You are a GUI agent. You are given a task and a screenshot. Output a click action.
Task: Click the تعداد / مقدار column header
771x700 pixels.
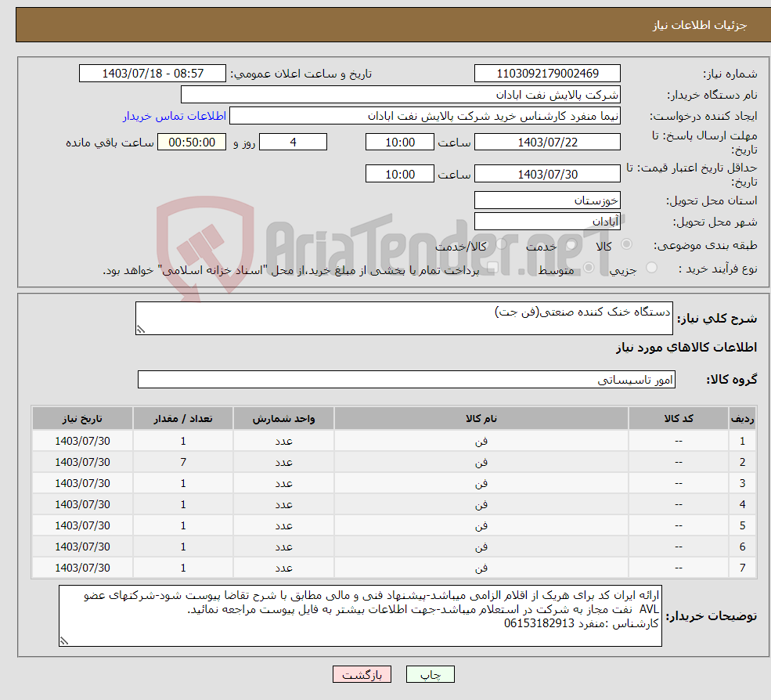183,419
